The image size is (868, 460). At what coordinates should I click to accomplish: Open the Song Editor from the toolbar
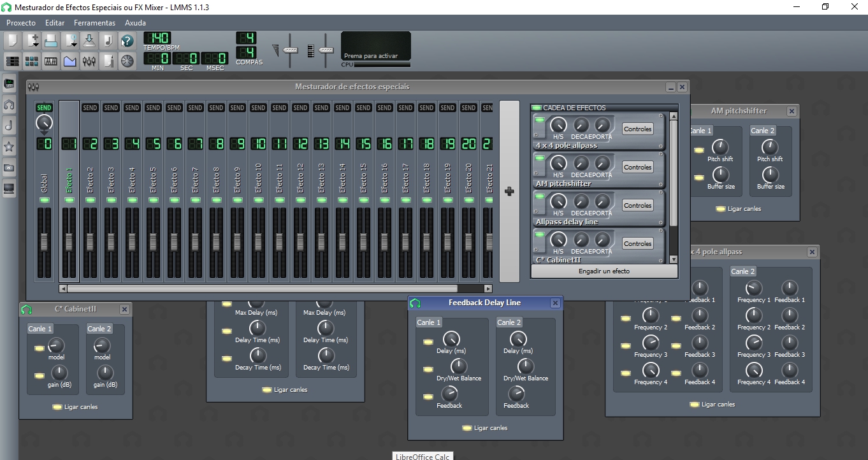(x=12, y=61)
